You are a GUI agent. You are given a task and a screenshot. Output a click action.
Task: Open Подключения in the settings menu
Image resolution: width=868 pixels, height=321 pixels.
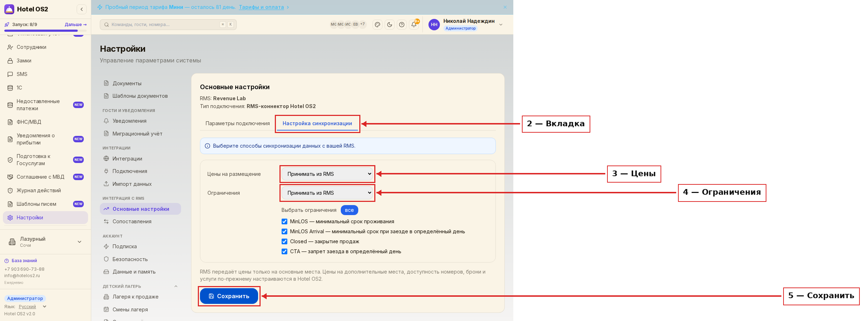(x=140, y=171)
